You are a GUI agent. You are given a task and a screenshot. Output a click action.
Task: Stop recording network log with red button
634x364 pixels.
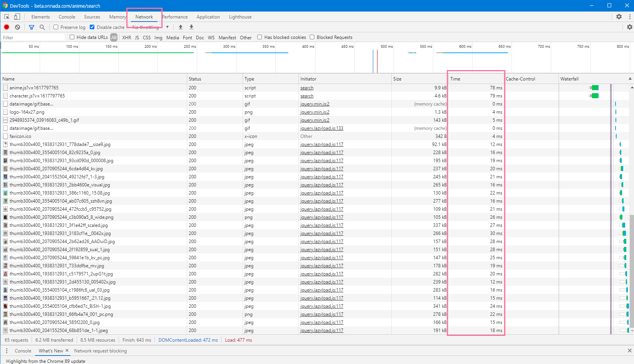point(7,27)
